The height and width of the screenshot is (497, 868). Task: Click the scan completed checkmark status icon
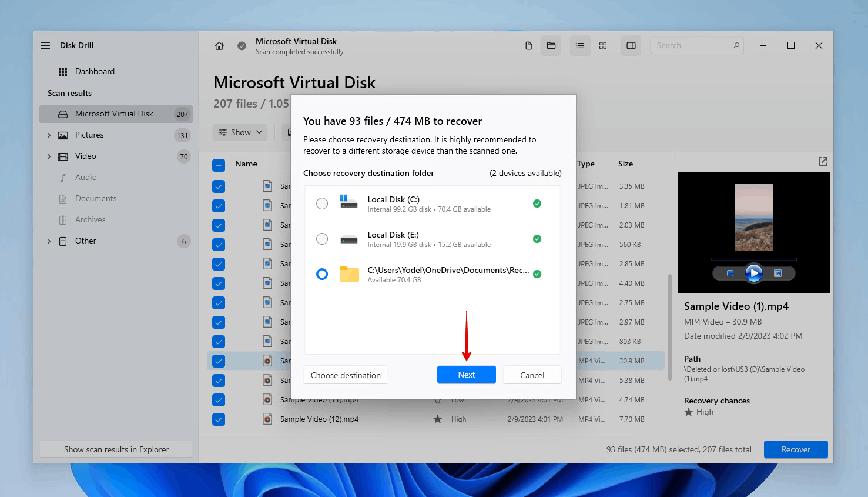[x=242, y=46]
